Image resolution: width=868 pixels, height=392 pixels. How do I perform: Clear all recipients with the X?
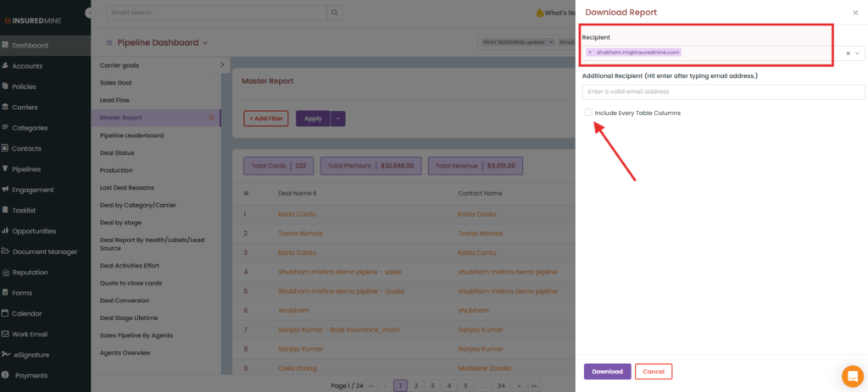point(848,53)
